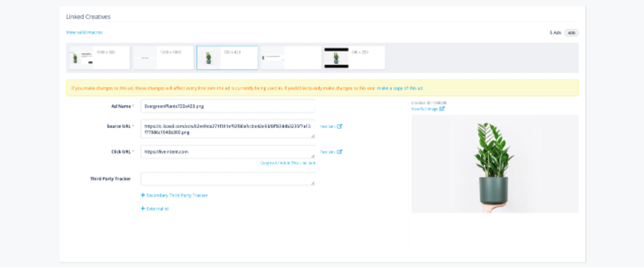Select the 1000 x 500 creative thumbnail
The height and width of the screenshot is (268, 644).
point(99,58)
